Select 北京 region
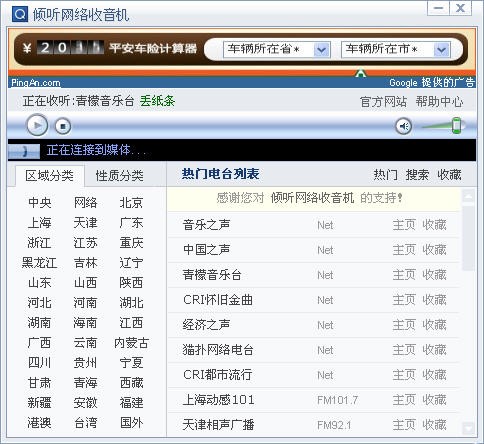The image size is (484, 444). (131, 203)
